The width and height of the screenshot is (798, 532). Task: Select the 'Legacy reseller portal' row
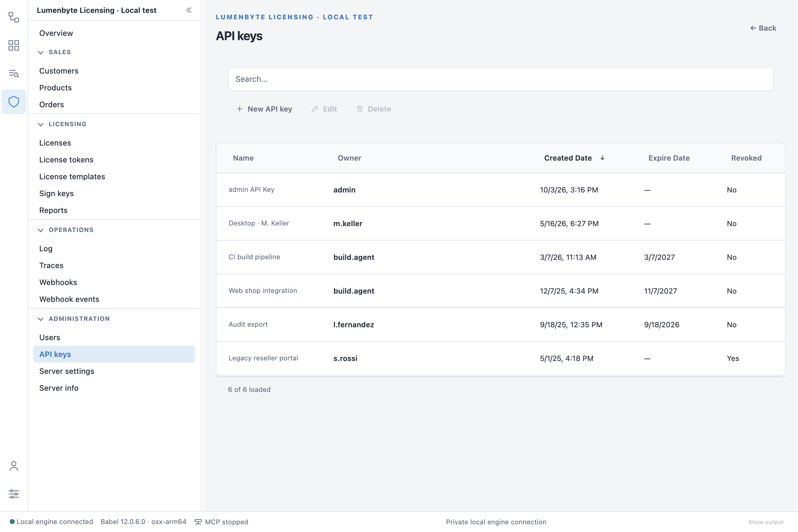[500, 358]
